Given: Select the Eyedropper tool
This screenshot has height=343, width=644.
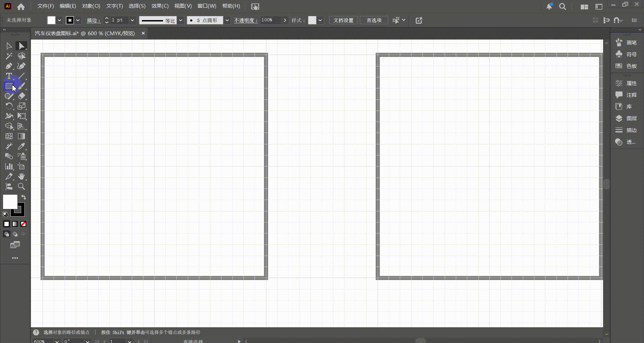Looking at the screenshot, I should [x=21, y=146].
